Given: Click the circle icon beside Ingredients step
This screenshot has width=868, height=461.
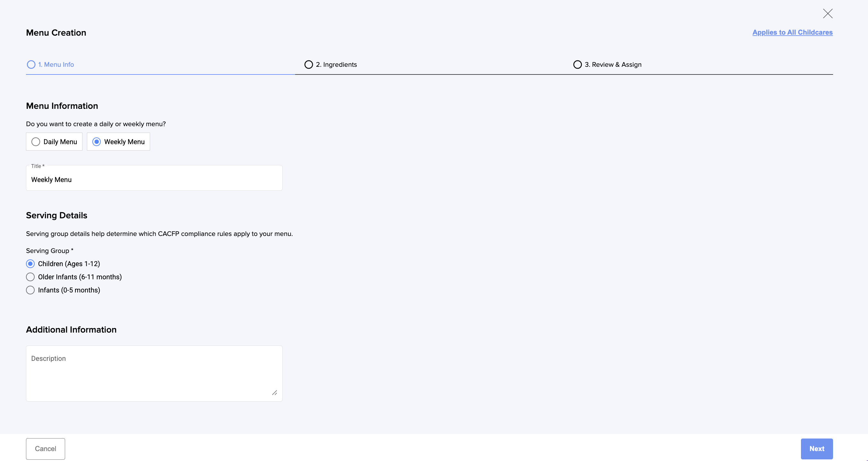Looking at the screenshot, I should pos(308,65).
